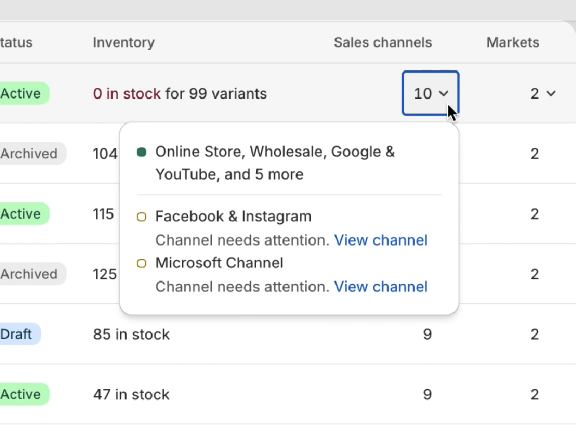The width and height of the screenshot is (576, 440).
Task: Click the Inventory column header
Action: click(x=124, y=43)
